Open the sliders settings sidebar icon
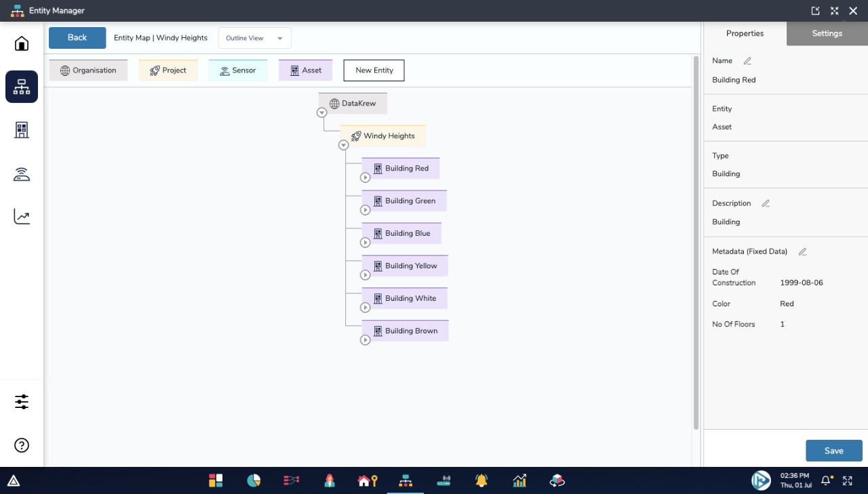This screenshot has width=868, height=494. tap(22, 402)
